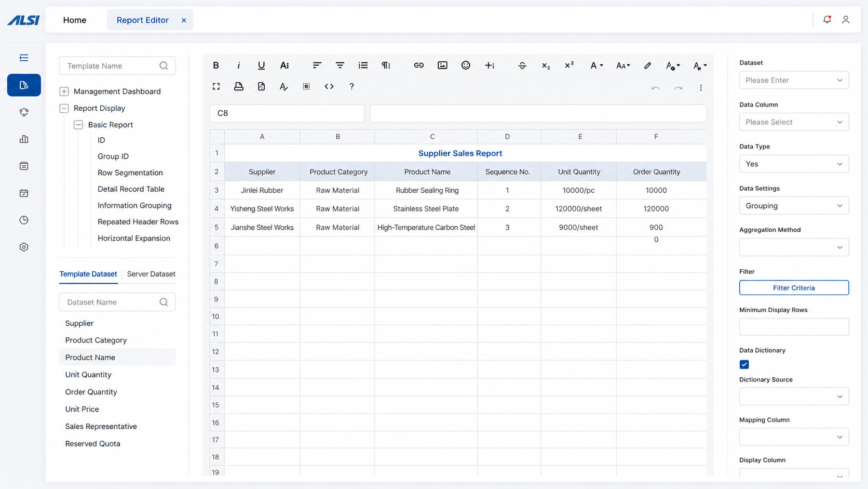The image size is (868, 489).
Task: Export as PDF file icon
Action: coord(261,86)
